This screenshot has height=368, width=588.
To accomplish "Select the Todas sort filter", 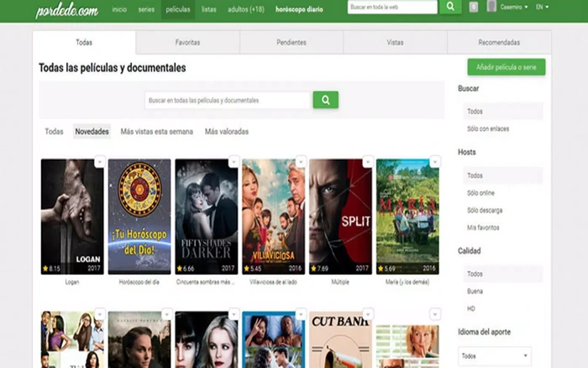I will (54, 132).
